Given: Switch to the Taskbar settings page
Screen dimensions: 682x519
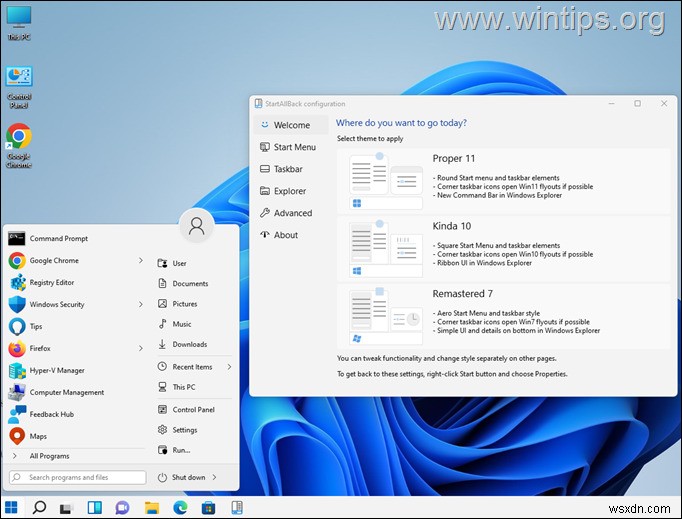Looking at the screenshot, I should 288,169.
